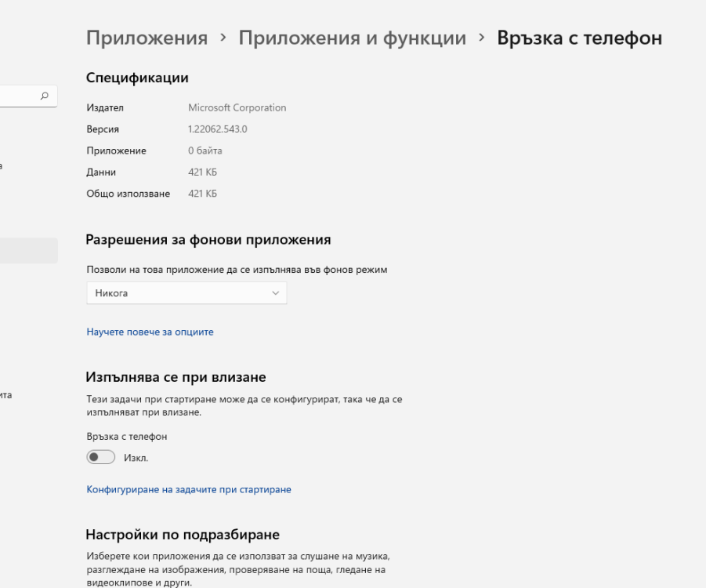Click the Спецификации heading
This screenshot has width=706, height=588.
(x=137, y=78)
